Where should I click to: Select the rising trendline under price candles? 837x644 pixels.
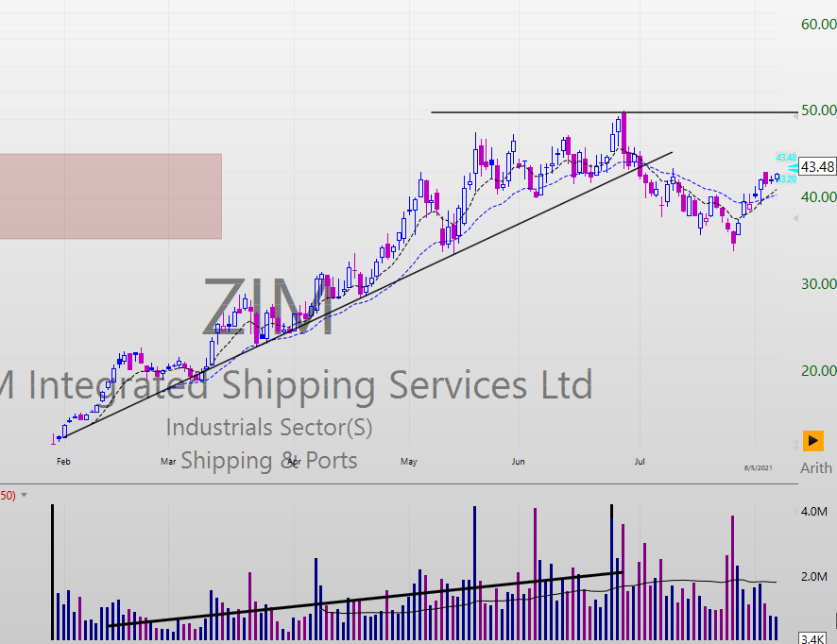[x=368, y=295]
